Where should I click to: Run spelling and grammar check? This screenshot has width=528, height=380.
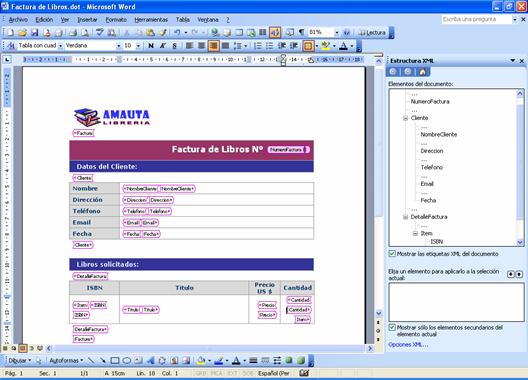point(100,33)
